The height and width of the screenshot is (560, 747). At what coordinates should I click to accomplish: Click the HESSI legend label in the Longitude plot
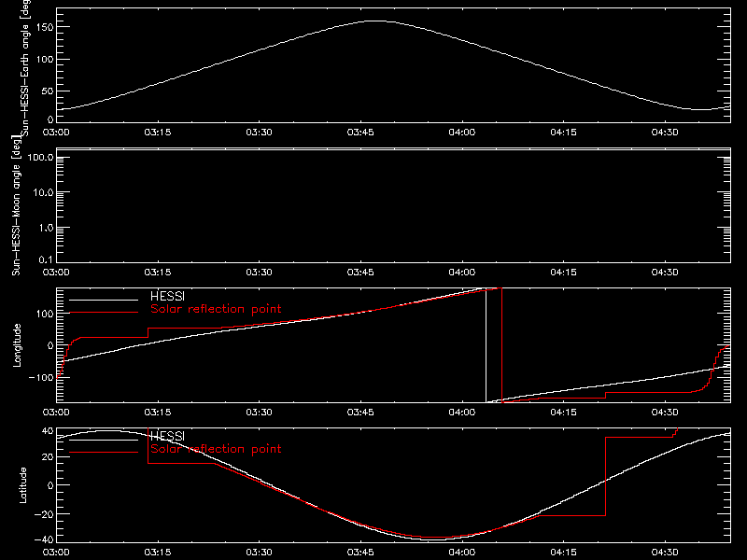point(167,296)
